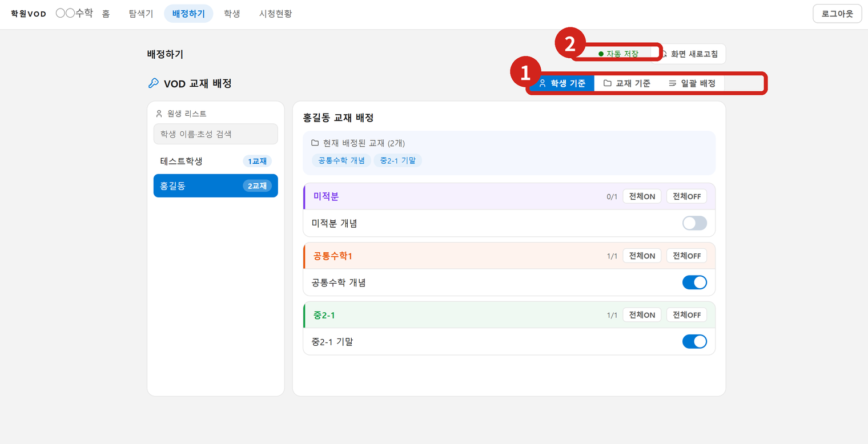Screen dimensions: 868x444
Task: Click the folder icon by 현재 배정된 교재
Action: (x=315, y=143)
